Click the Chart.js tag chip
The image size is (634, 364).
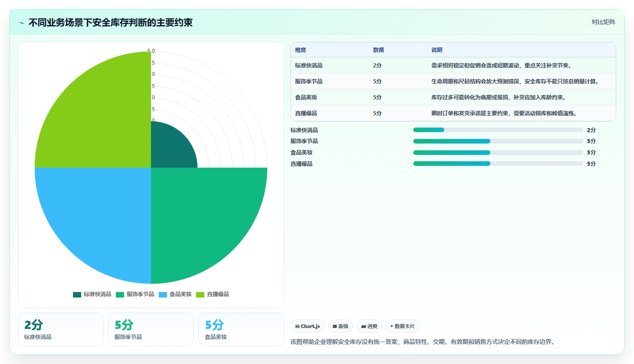pos(307,326)
